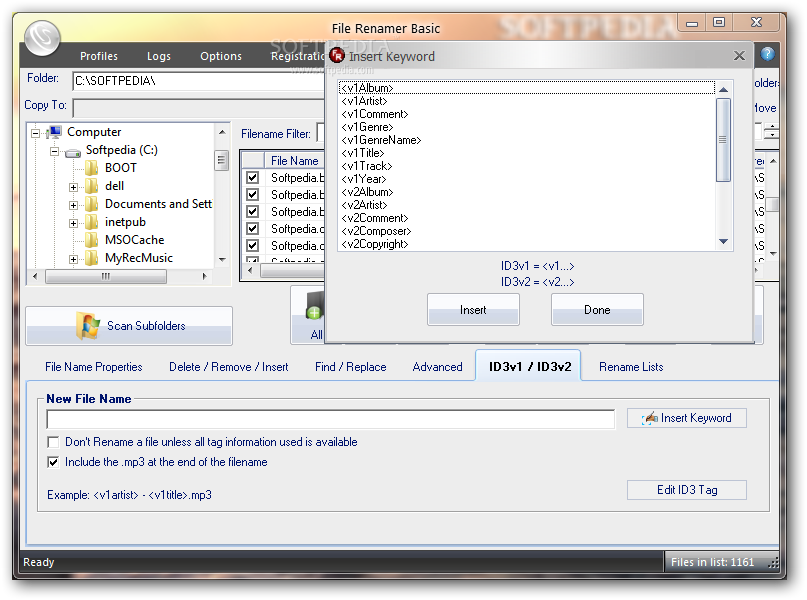This screenshot has width=807, height=600.
Task: Open the Profiles menu
Action: 99,56
